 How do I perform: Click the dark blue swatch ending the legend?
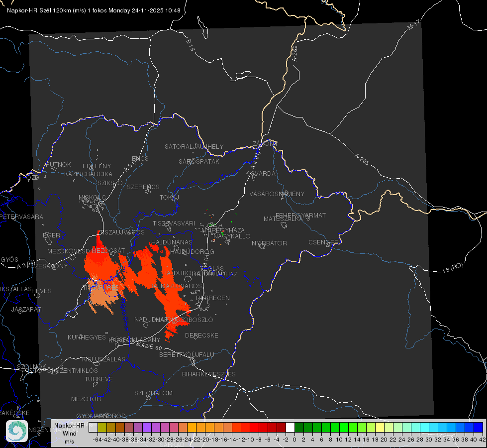coord(479,427)
